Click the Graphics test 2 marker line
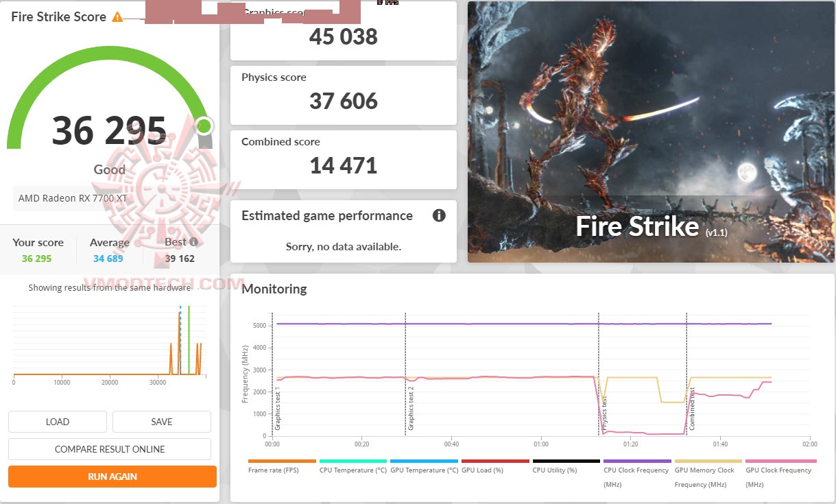836x504 pixels. tap(405, 374)
